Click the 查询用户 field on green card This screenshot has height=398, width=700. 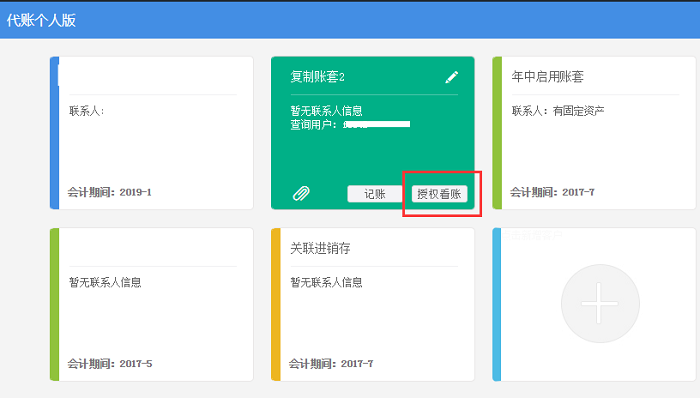[x=350, y=124]
